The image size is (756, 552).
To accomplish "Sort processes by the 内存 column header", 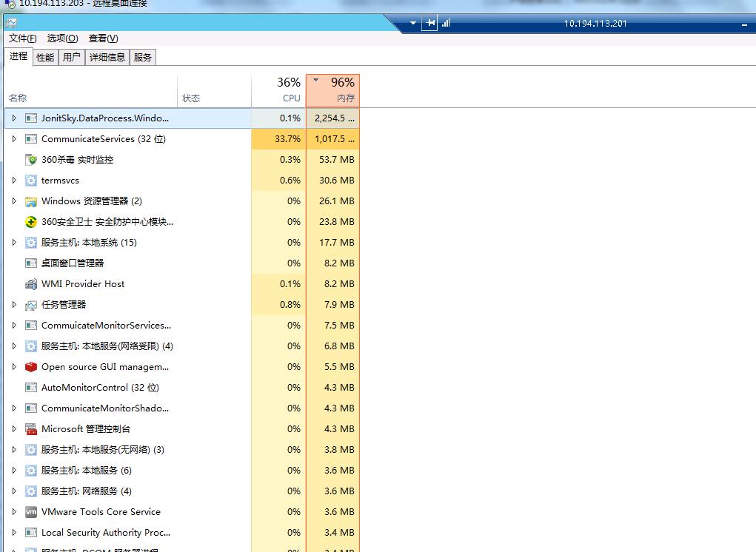I will pos(333,90).
